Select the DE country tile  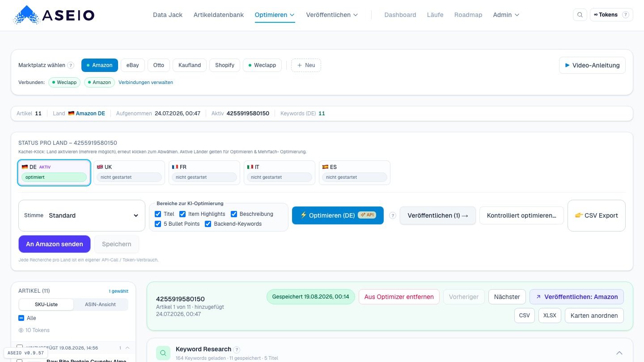[x=54, y=173]
